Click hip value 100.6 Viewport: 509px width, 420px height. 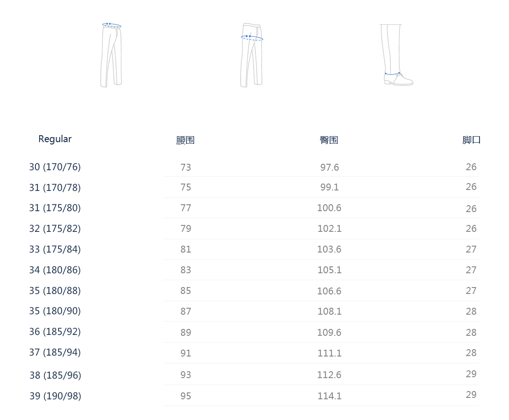(329, 208)
